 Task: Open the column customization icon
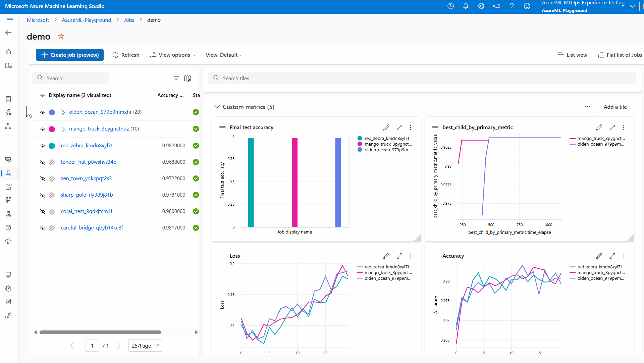[x=187, y=78]
